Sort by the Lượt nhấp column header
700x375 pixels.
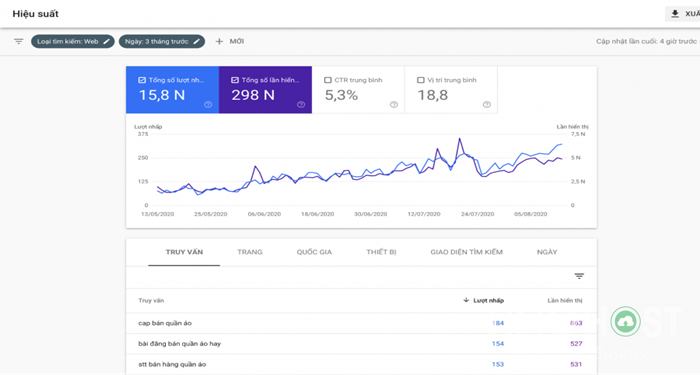click(x=484, y=300)
